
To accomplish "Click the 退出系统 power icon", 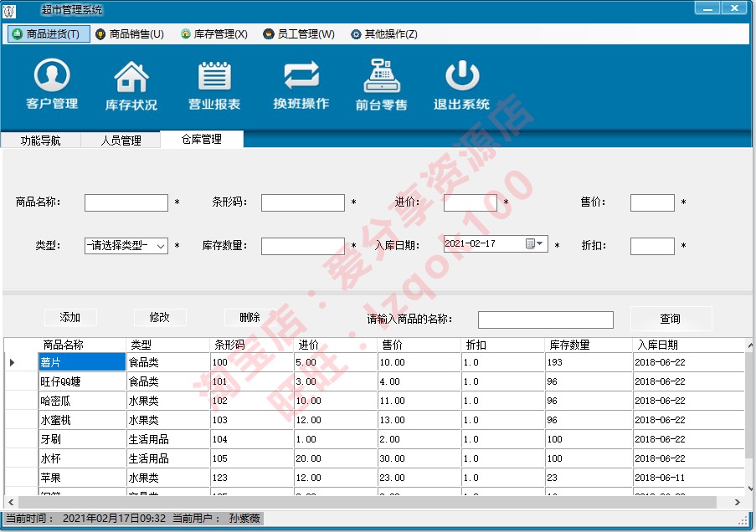I will [461, 84].
